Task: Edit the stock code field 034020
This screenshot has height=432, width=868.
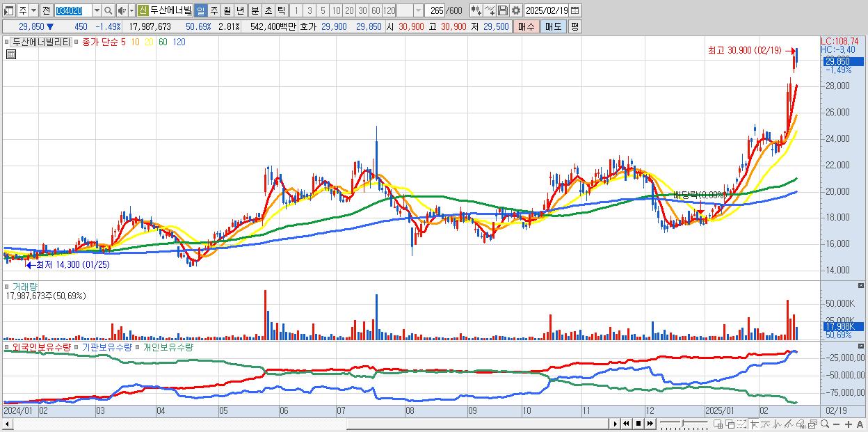Action: [74, 11]
